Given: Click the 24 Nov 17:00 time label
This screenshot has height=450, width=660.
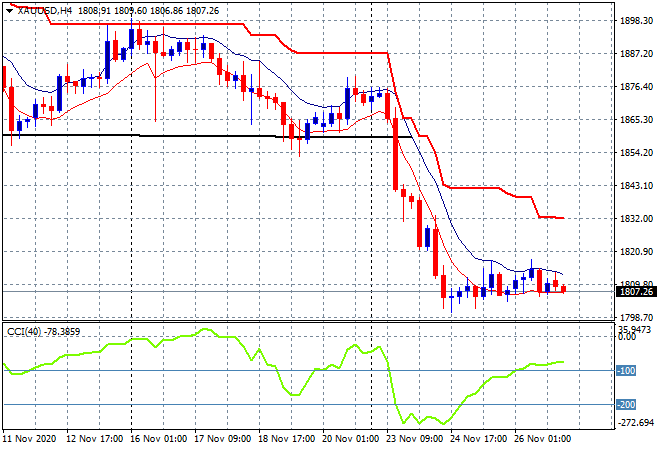Looking at the screenshot, I should [x=479, y=439].
